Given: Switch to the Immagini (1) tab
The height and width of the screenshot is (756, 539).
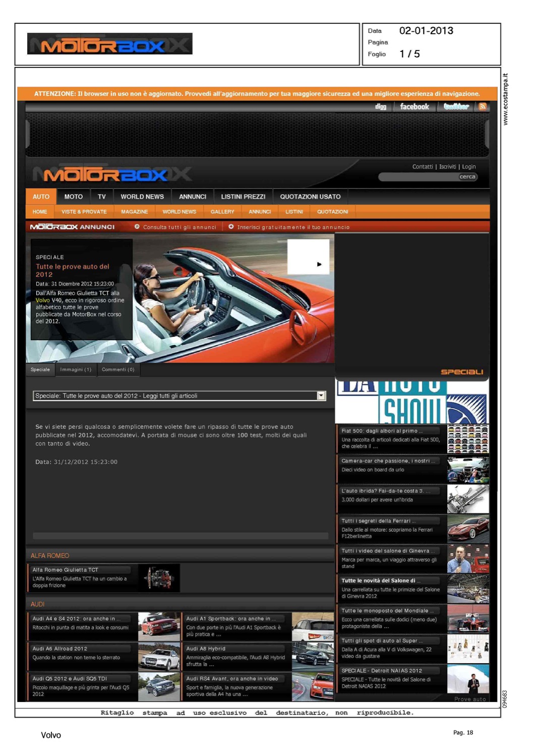Looking at the screenshot, I should (x=76, y=370).
